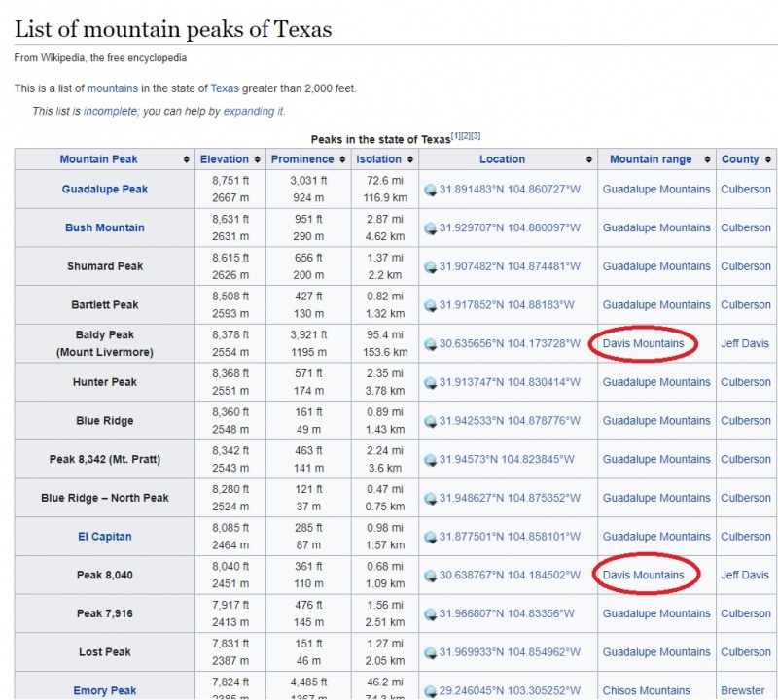Screen dimensions: 778x700
Task: Open the Bush Mountain article link
Action: pos(105,227)
